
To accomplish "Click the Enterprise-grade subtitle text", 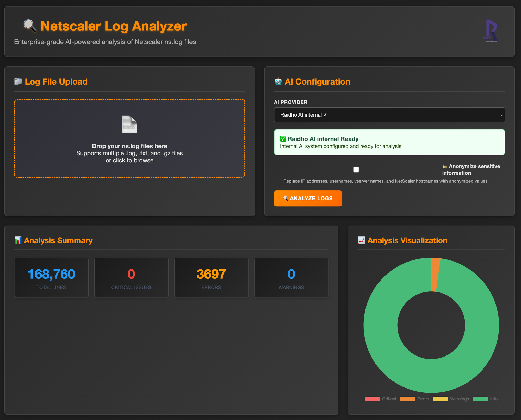I will pyautogui.click(x=105, y=42).
